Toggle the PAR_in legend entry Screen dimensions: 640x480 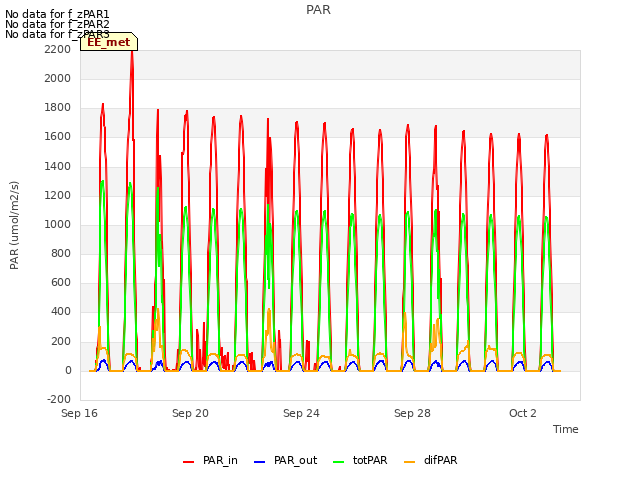210,460
